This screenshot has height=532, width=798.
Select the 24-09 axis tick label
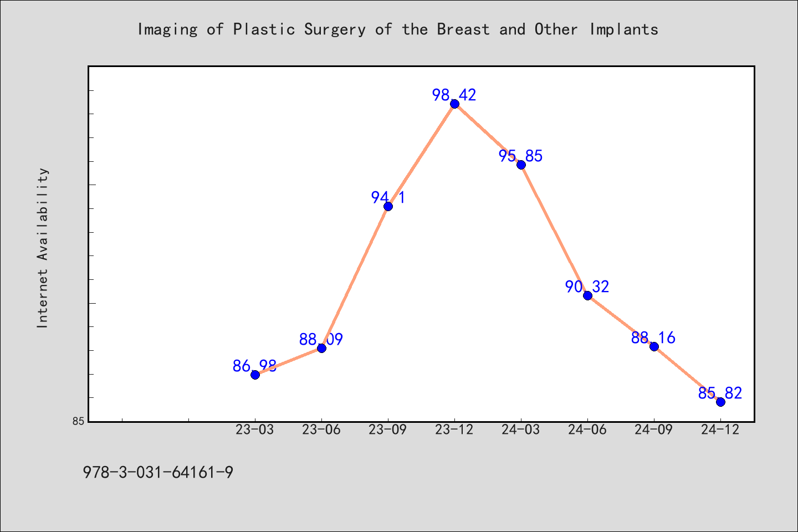click(654, 430)
